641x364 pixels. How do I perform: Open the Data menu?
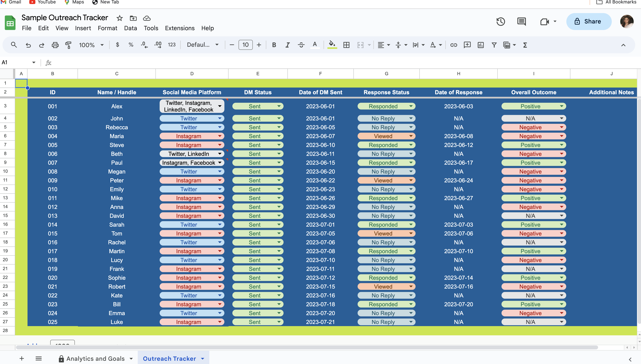click(x=130, y=28)
